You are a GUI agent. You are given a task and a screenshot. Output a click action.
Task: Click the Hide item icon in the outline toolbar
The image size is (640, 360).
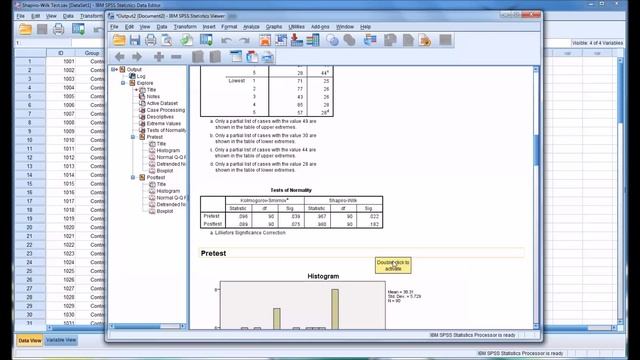(x=215, y=57)
